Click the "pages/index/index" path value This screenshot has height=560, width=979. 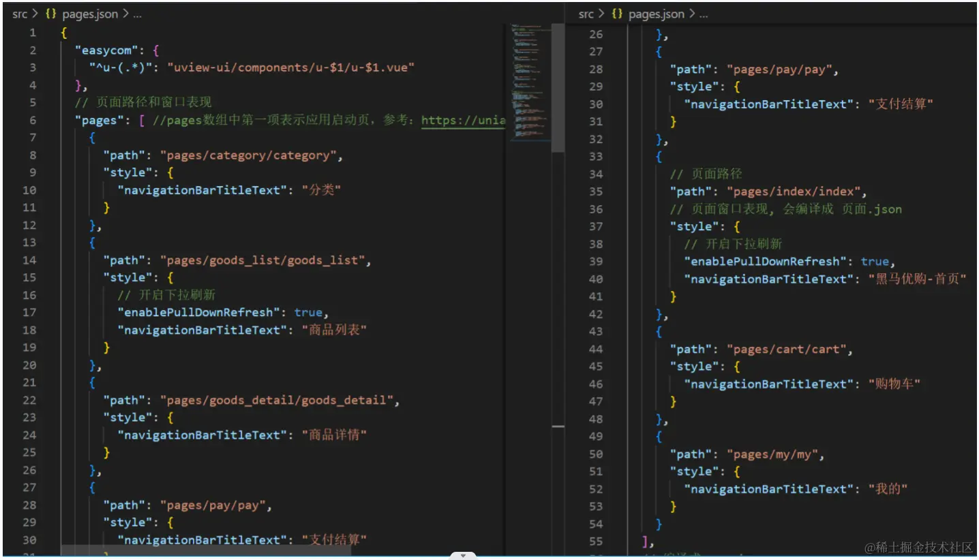click(x=794, y=191)
